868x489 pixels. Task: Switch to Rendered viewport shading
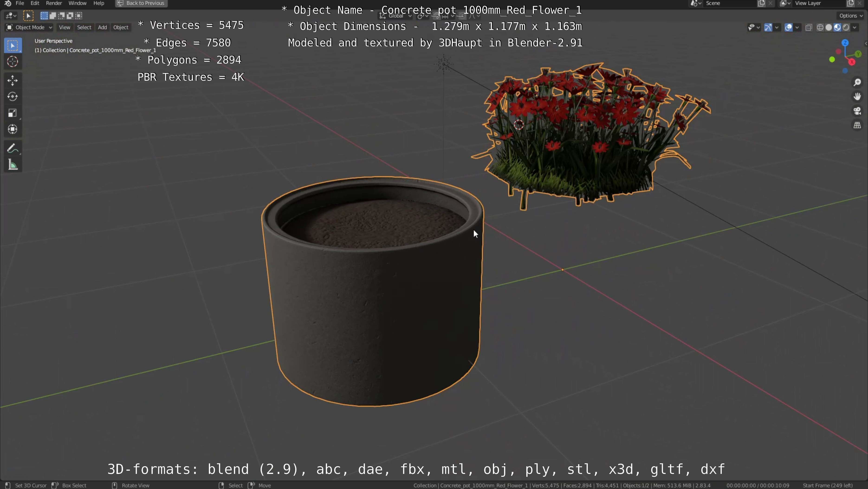(x=846, y=28)
